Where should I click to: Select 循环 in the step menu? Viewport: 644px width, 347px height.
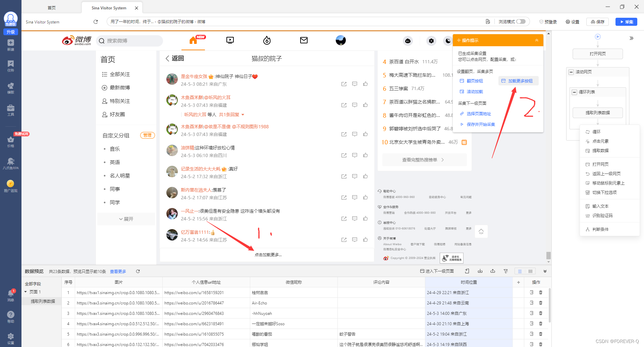click(596, 132)
